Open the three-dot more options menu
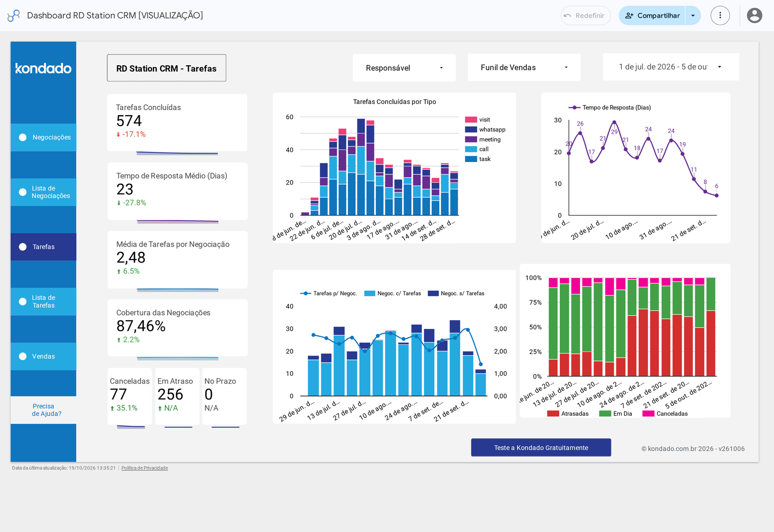 click(x=720, y=15)
